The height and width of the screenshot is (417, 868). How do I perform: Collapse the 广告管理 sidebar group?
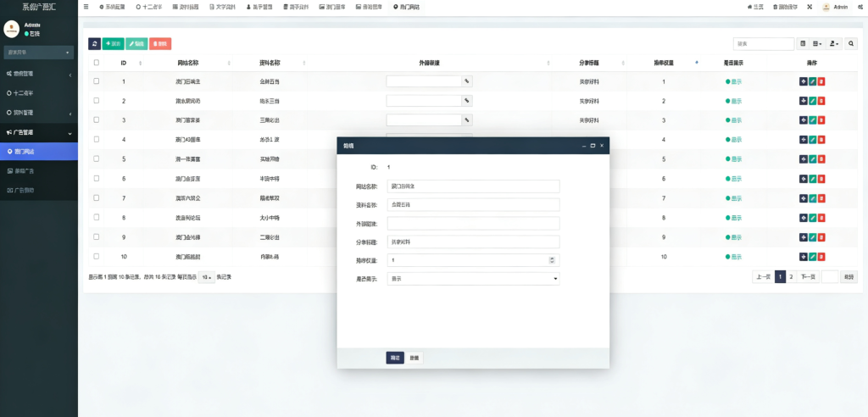pos(39,133)
